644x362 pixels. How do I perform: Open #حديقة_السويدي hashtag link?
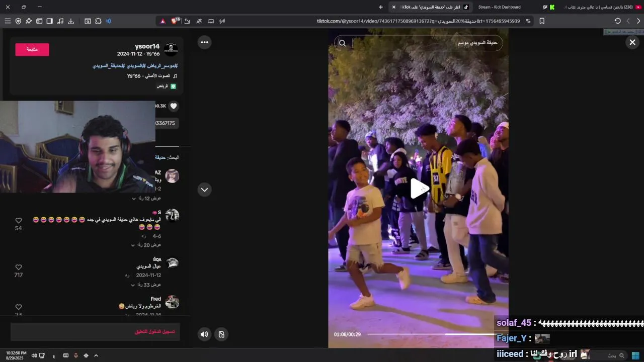(x=108, y=66)
